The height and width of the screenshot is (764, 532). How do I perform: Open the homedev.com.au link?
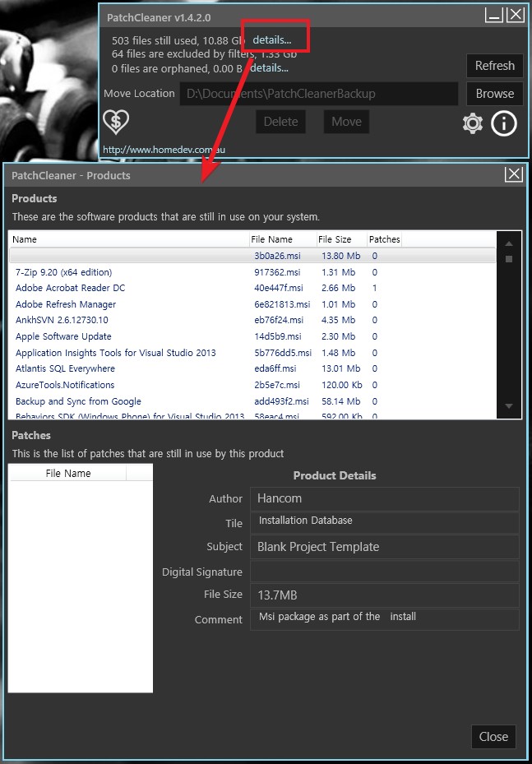(164, 150)
